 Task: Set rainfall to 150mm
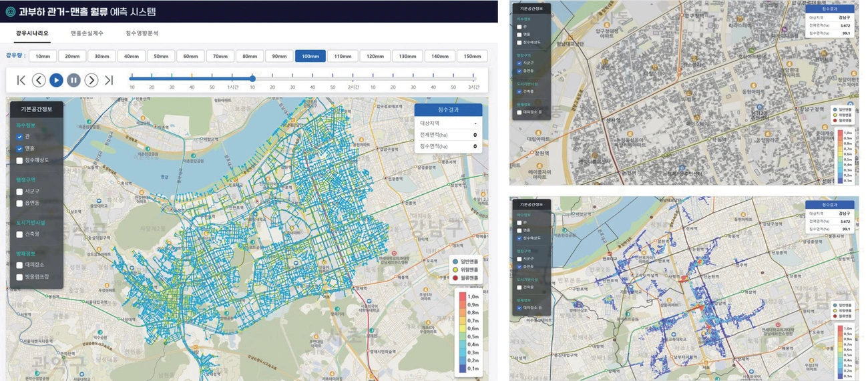coord(472,56)
